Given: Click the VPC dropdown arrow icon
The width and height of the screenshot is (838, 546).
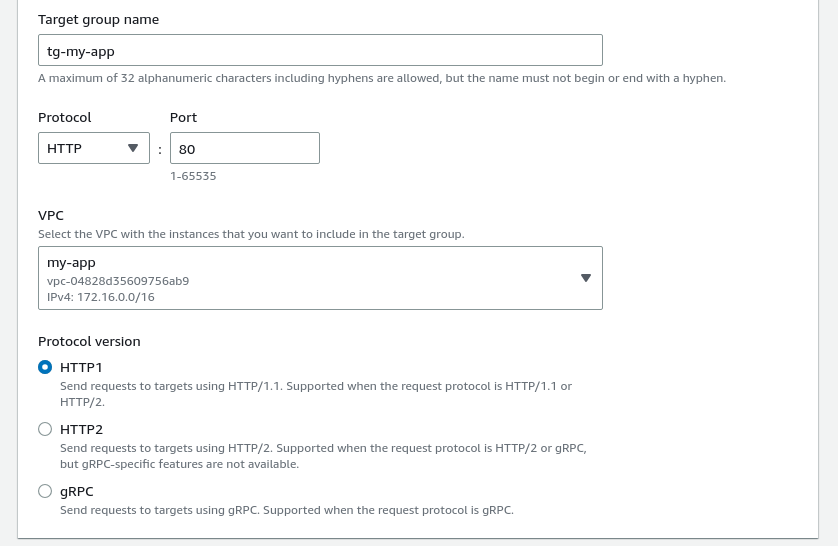Looking at the screenshot, I should click(586, 278).
